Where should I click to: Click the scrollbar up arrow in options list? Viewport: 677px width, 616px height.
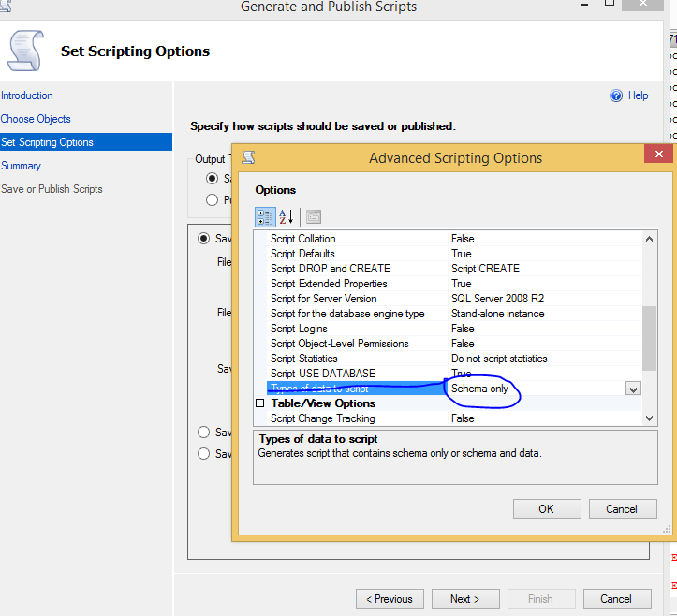[650, 239]
